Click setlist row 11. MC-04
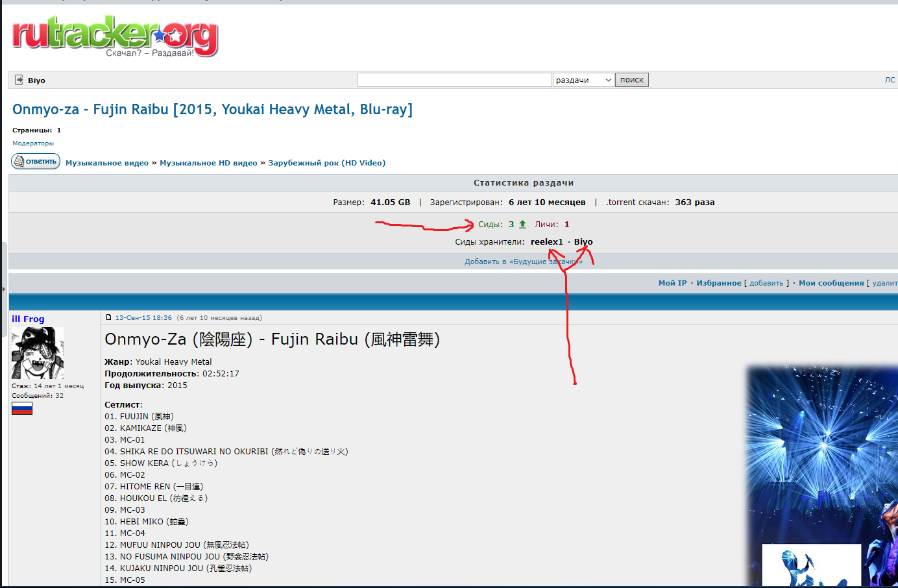 pos(125,533)
